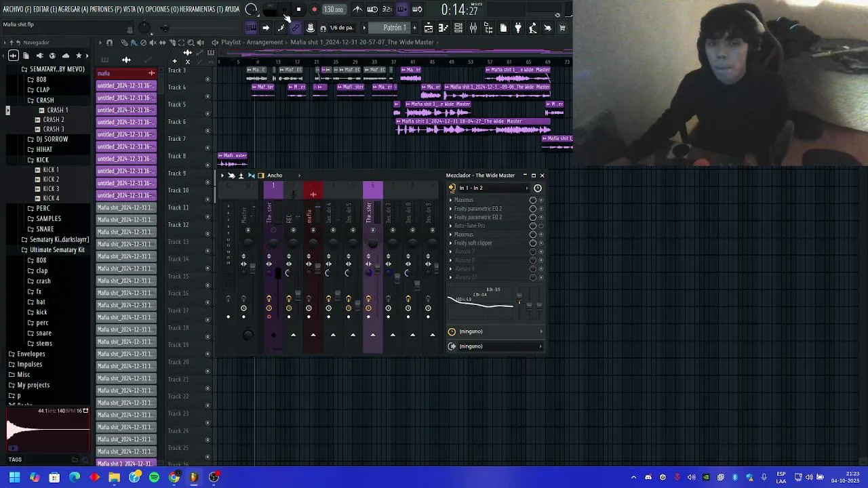Set the tempo field showing 130.000
Image resolution: width=868 pixels, height=488 pixels.
333,9
